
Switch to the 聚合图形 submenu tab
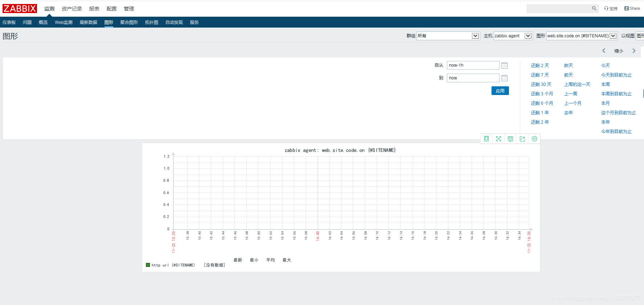129,22
